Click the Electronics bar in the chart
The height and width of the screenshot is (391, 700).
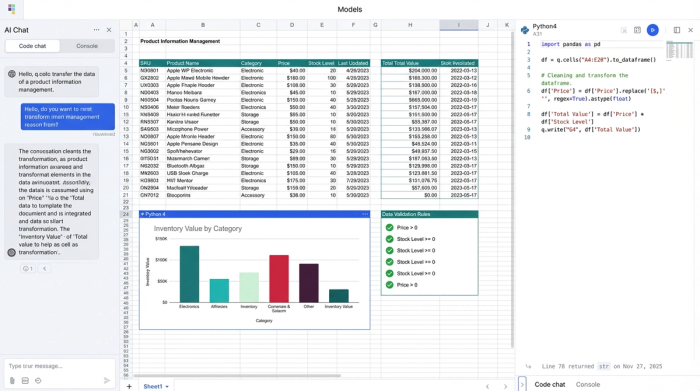click(x=189, y=274)
